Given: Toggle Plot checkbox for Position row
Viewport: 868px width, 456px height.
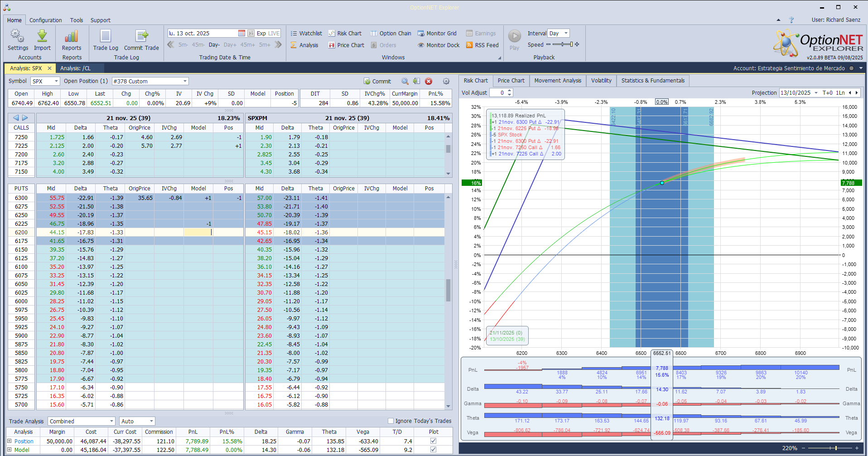Looking at the screenshot, I should pyautogui.click(x=434, y=441).
